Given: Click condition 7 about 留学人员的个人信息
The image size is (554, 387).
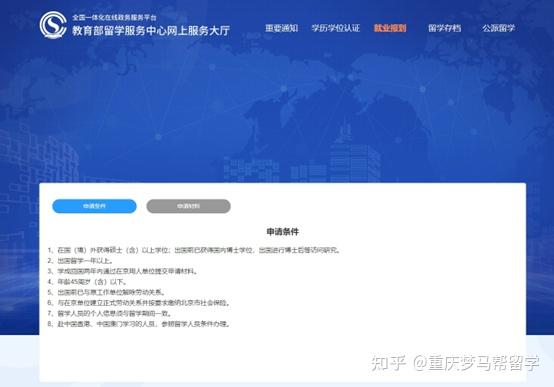Looking at the screenshot, I should tap(110, 313).
